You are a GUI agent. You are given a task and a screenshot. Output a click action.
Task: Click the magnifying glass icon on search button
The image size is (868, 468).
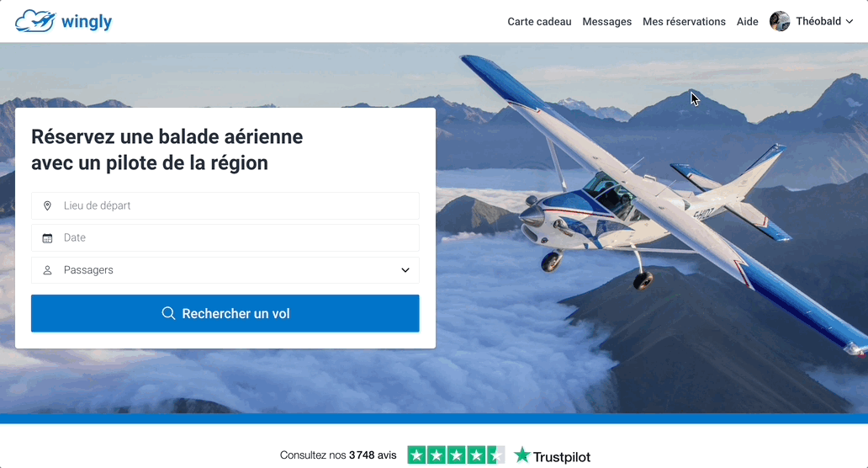[x=168, y=313]
